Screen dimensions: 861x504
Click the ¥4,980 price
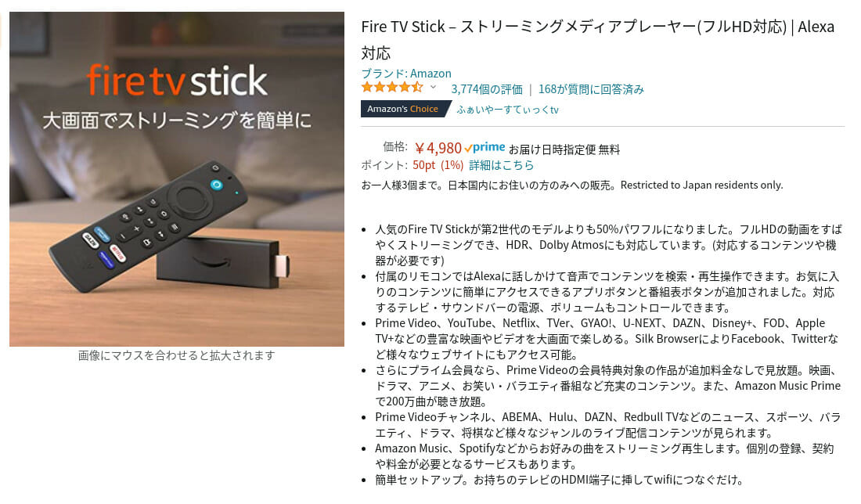[x=438, y=148]
